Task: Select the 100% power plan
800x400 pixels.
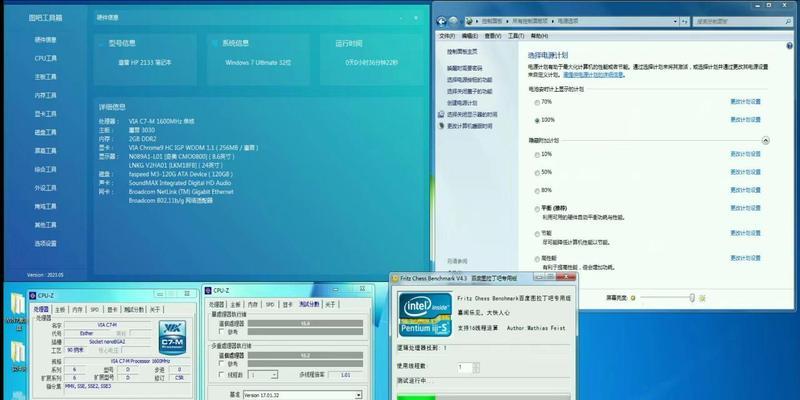Action: 537,121
